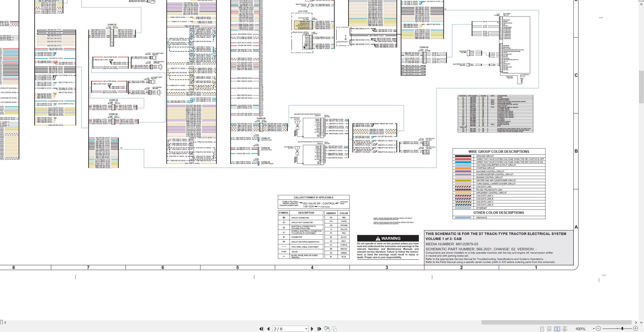The width and height of the screenshot is (644, 332).
Task: Click the ENGINE CONTROL CIRCUIT legend label
Action: 489,177
